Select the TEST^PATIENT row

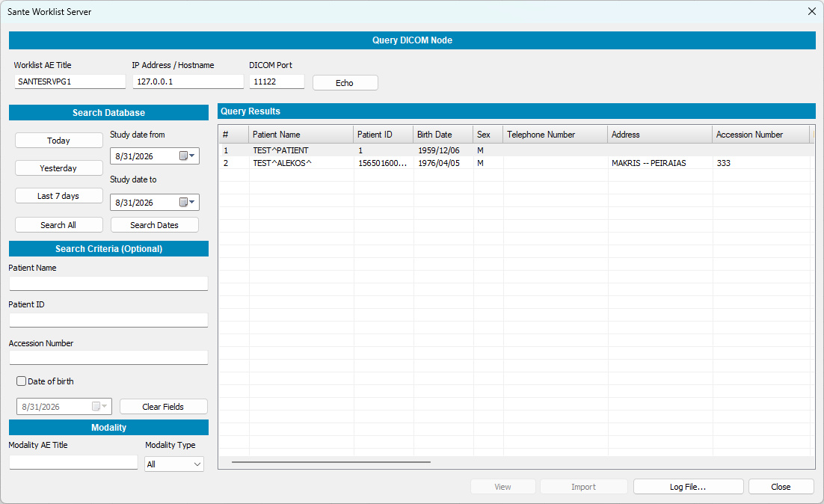pos(516,150)
